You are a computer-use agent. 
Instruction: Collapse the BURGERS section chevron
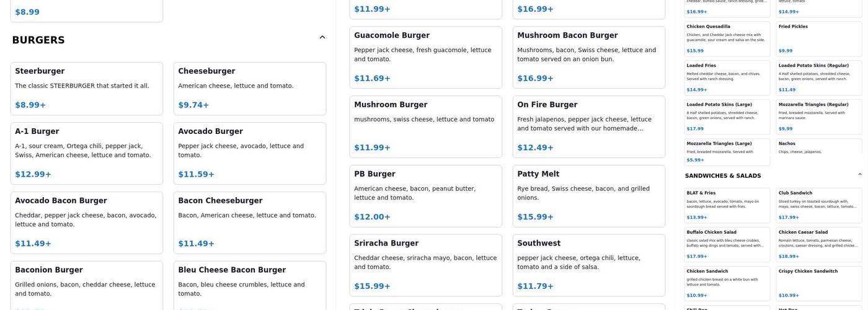pyautogui.click(x=322, y=37)
